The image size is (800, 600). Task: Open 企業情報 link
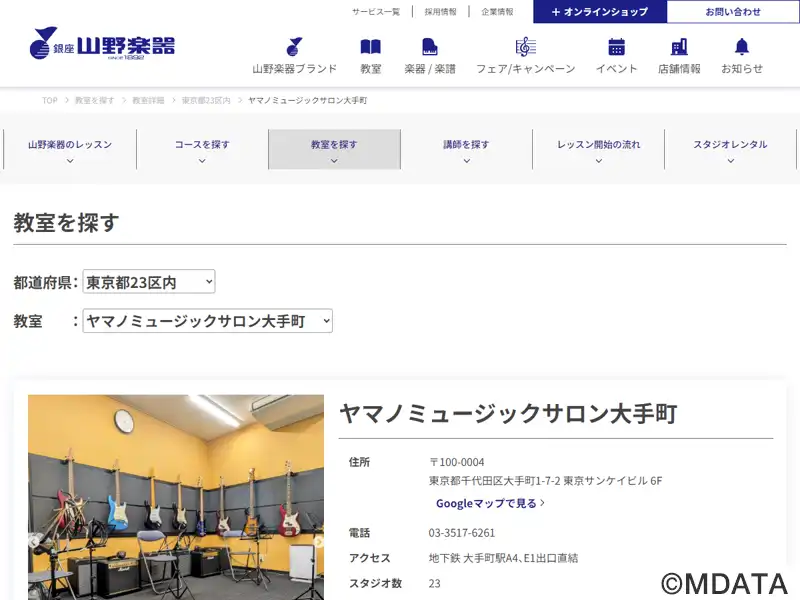pyautogui.click(x=497, y=12)
